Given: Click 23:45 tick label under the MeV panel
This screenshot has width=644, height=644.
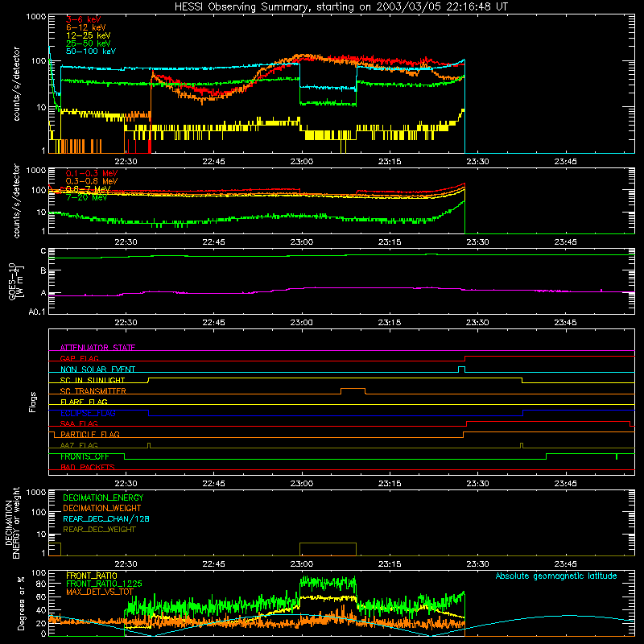Looking at the screenshot, I should tap(566, 242).
